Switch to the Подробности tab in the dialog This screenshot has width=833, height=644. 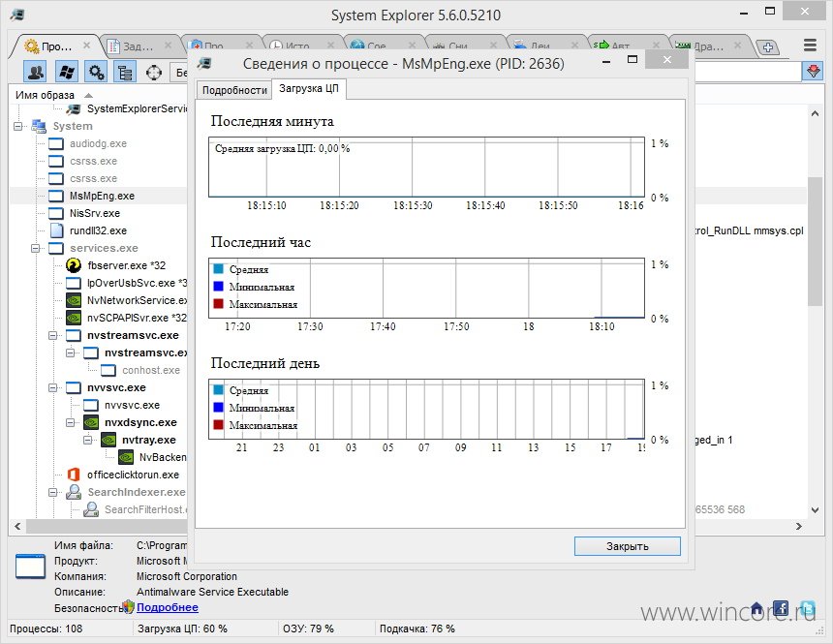pos(234,90)
